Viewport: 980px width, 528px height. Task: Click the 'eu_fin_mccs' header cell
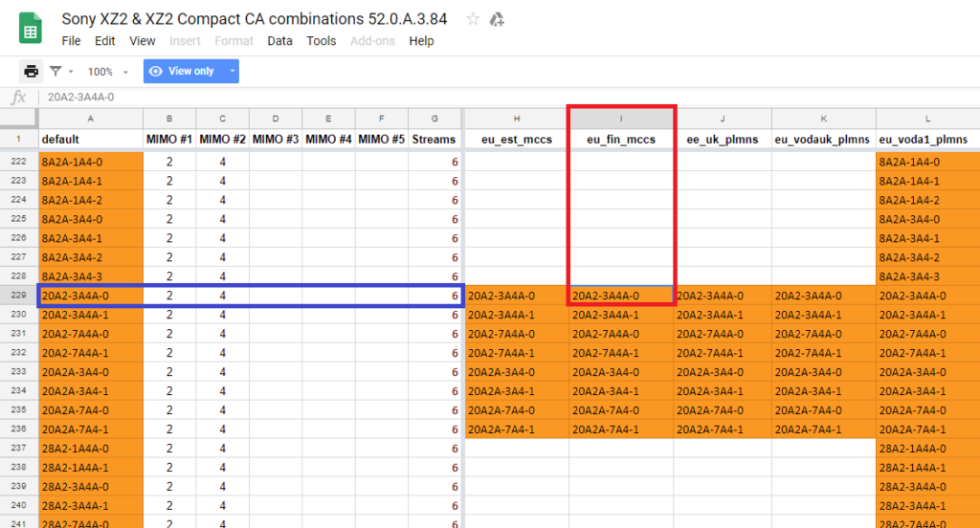[x=621, y=140]
